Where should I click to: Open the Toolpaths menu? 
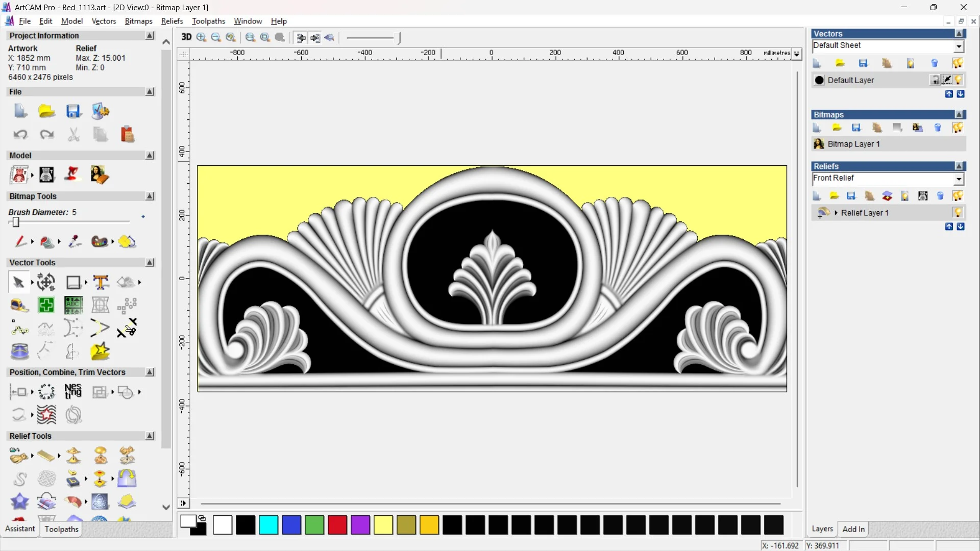pyautogui.click(x=208, y=21)
